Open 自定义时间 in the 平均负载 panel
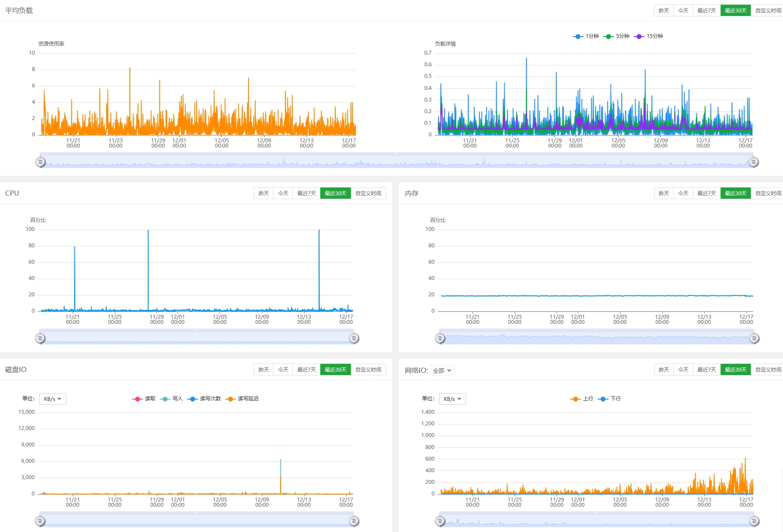This screenshot has width=783, height=532. click(768, 10)
